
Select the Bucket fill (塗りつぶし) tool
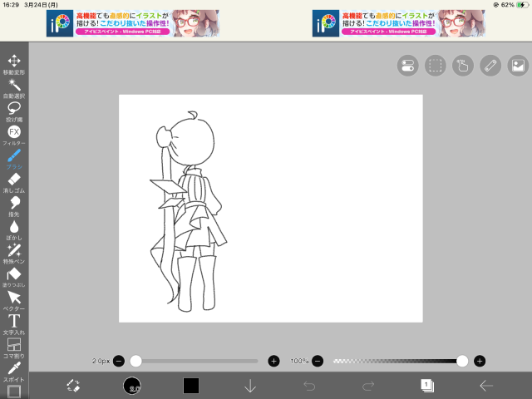click(x=14, y=278)
